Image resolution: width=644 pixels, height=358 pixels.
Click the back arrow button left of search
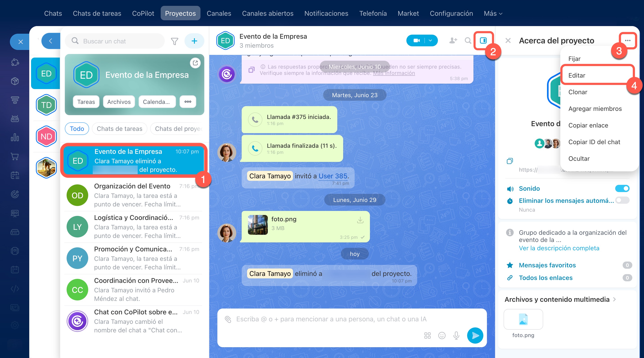[51, 41]
